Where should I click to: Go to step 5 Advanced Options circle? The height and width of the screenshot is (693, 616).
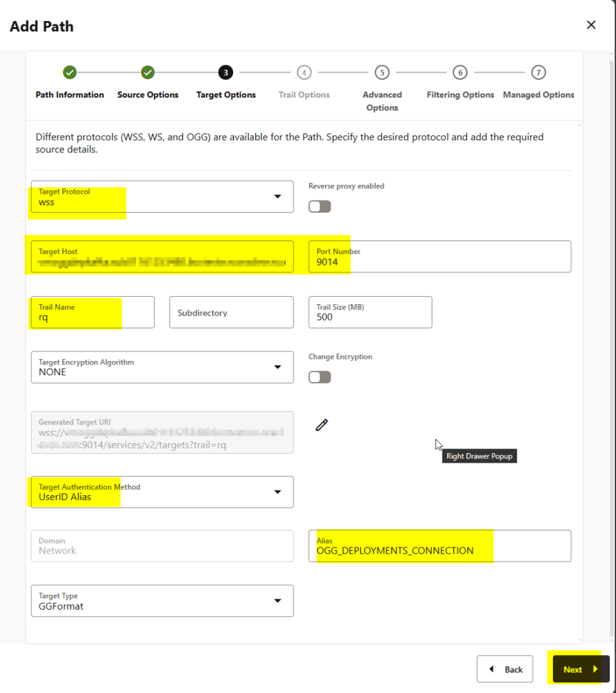[x=382, y=72]
